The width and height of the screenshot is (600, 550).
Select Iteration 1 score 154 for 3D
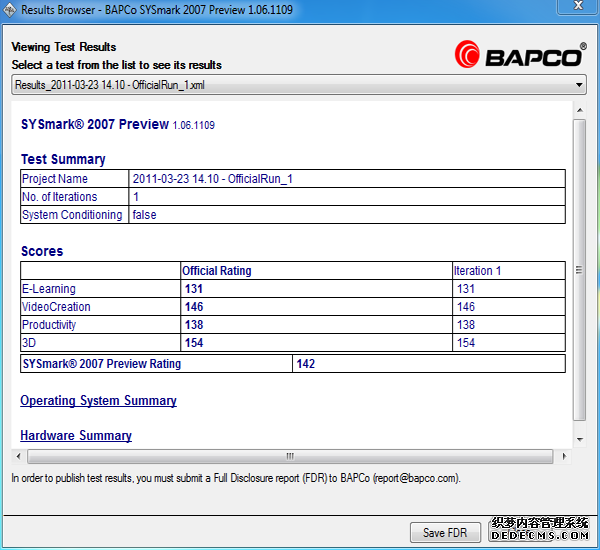point(466,343)
